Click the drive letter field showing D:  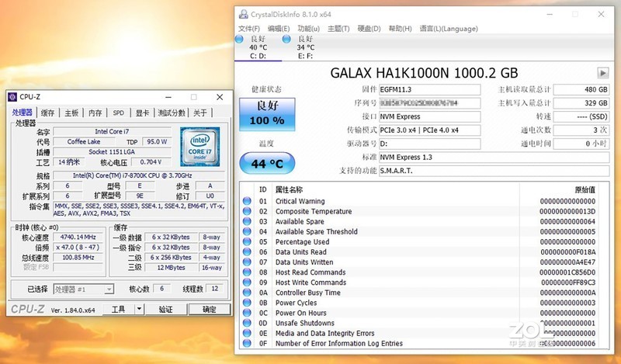click(430, 144)
